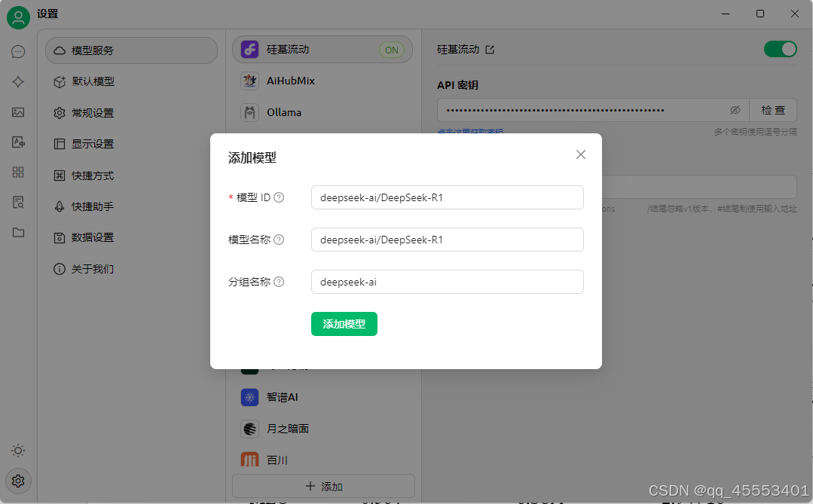
Task: Open the mini apps grid sidebar icon
Action: click(18, 173)
